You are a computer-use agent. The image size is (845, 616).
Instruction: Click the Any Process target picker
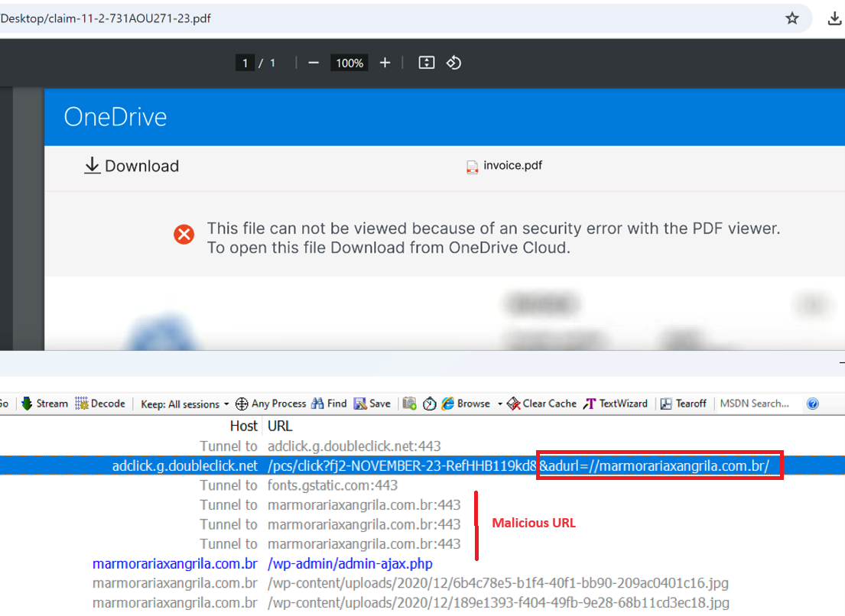[x=271, y=404]
